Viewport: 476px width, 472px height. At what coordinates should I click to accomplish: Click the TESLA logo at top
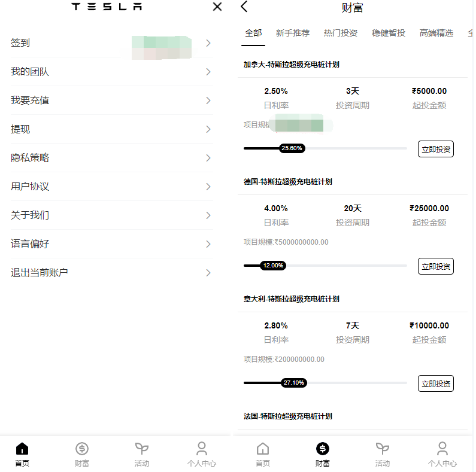(x=107, y=7)
